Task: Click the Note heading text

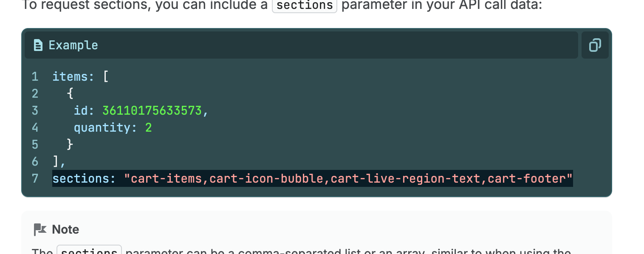Action: click(65, 230)
